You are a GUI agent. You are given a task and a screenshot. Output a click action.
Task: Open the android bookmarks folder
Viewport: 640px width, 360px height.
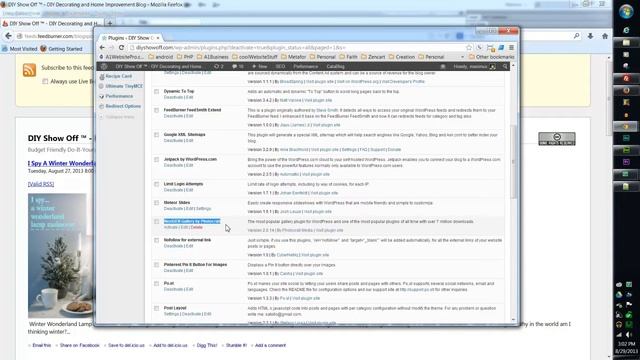pyautogui.click(x=161, y=57)
